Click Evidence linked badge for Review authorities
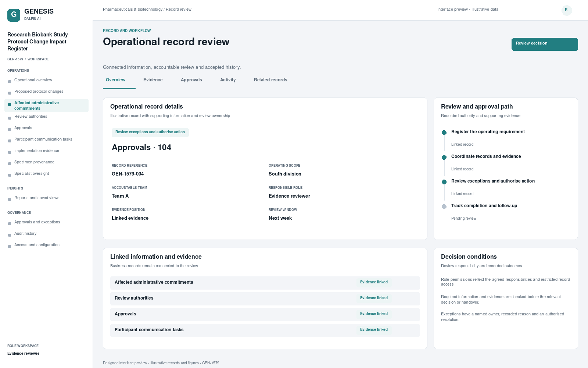 pos(374,298)
